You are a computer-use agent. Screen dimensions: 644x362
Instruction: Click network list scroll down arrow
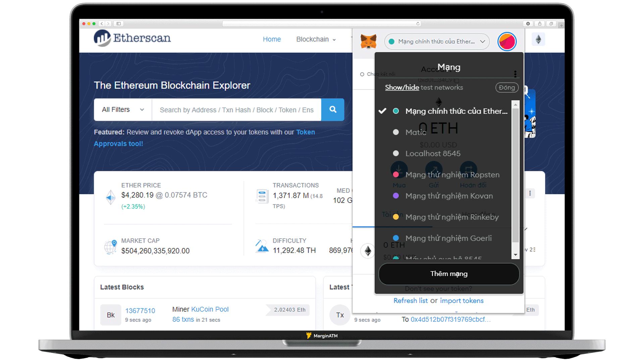click(x=516, y=255)
